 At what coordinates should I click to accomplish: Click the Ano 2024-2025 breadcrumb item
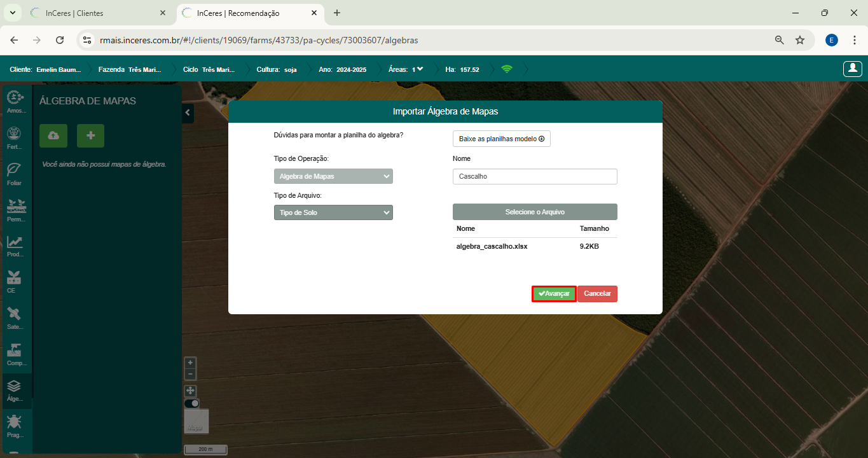tap(342, 69)
